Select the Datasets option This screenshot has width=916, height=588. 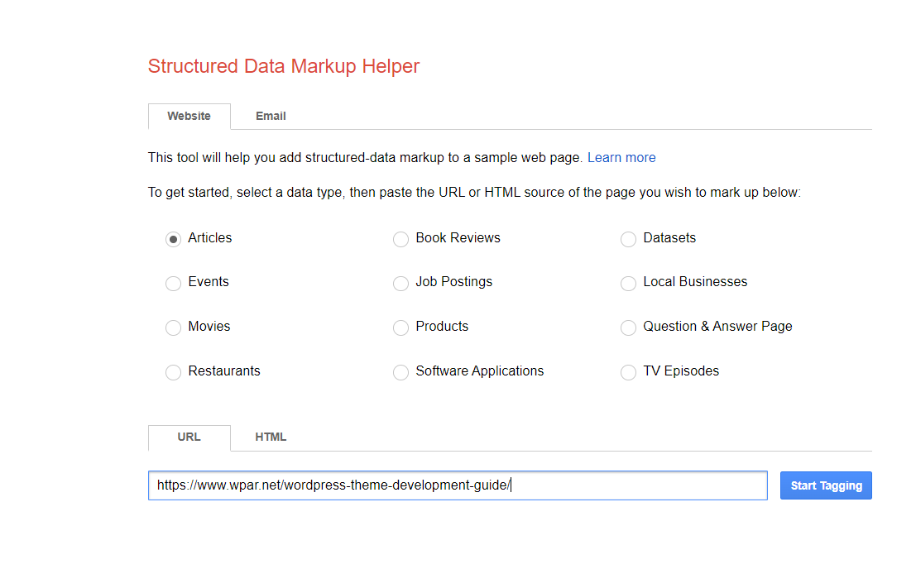[628, 239]
